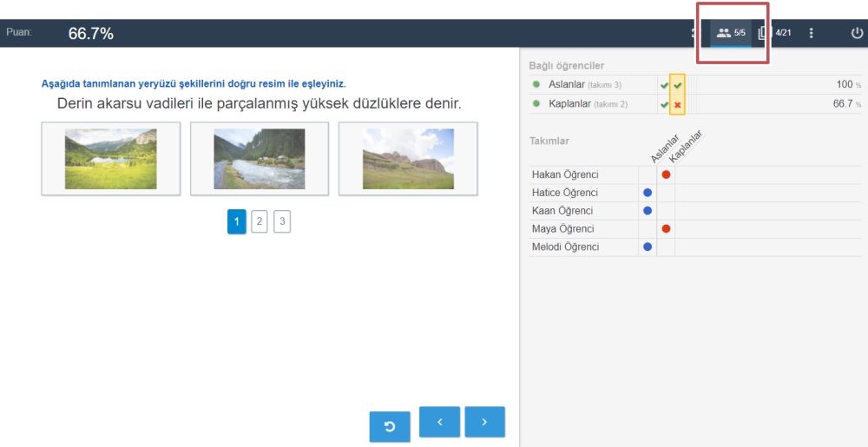This screenshot has height=447, width=868.
Task: Click the rotated Aslanlar column header
Action: (666, 148)
